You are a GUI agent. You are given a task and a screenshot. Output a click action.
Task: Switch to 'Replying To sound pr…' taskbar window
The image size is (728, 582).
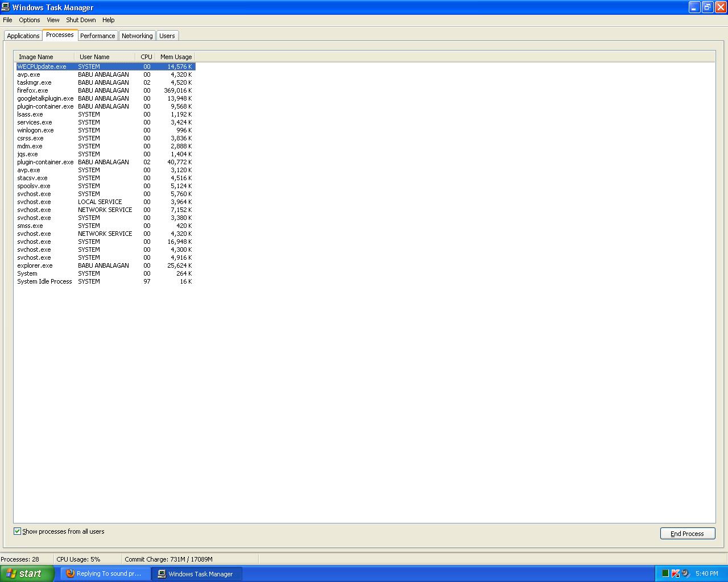(106, 573)
